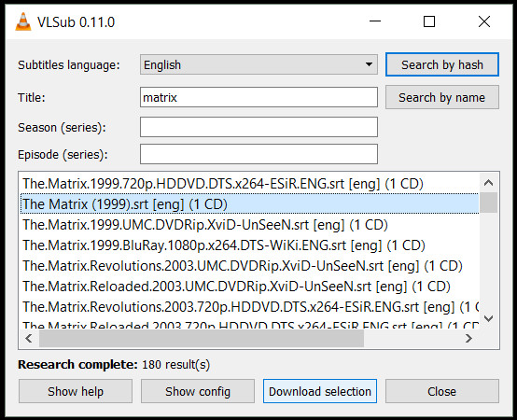Select The.Matrix.Reloaded.2003.UMC.DVDRip.XviD-UnSeeN.srt result

(249, 287)
